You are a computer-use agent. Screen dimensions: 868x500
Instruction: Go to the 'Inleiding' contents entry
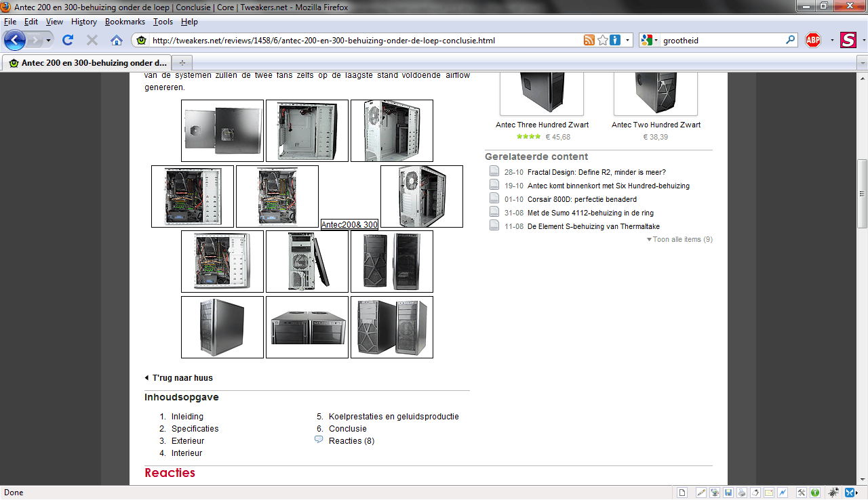[x=187, y=417]
